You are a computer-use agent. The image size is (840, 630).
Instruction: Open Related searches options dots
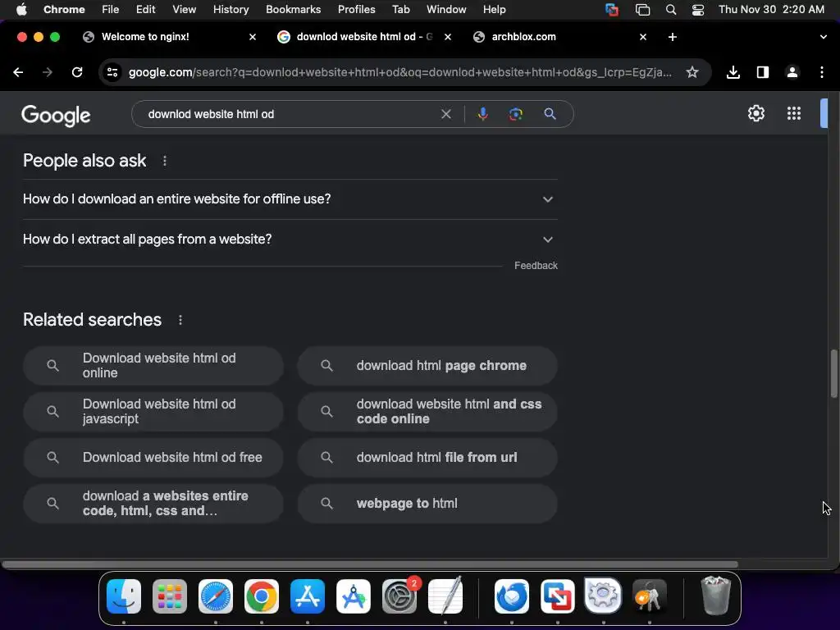pos(180,320)
